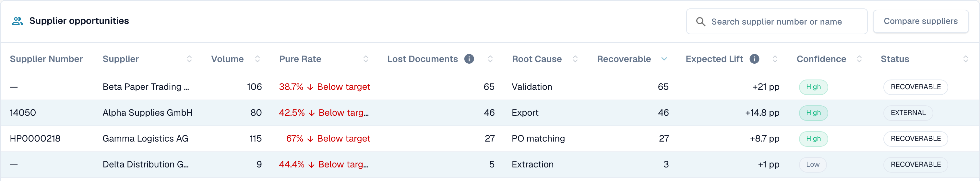980x181 pixels.
Task: Sort by Lost Documents column arrows
Action: [x=490, y=59]
